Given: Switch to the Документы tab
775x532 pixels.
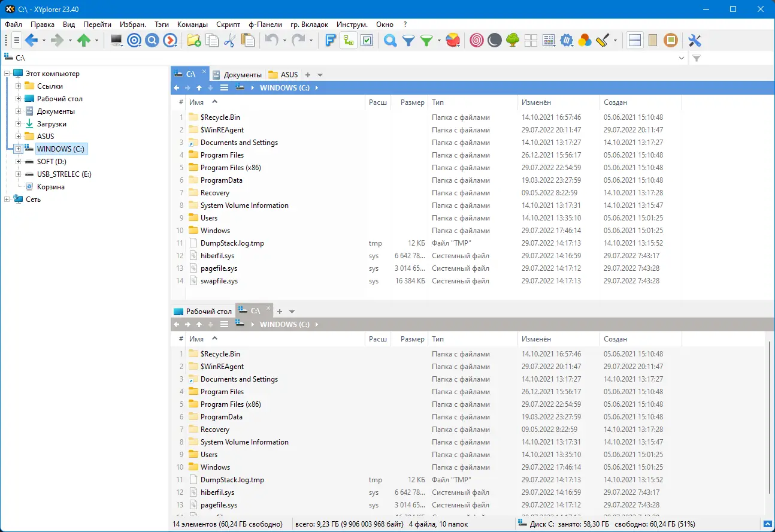Looking at the screenshot, I should pos(237,75).
